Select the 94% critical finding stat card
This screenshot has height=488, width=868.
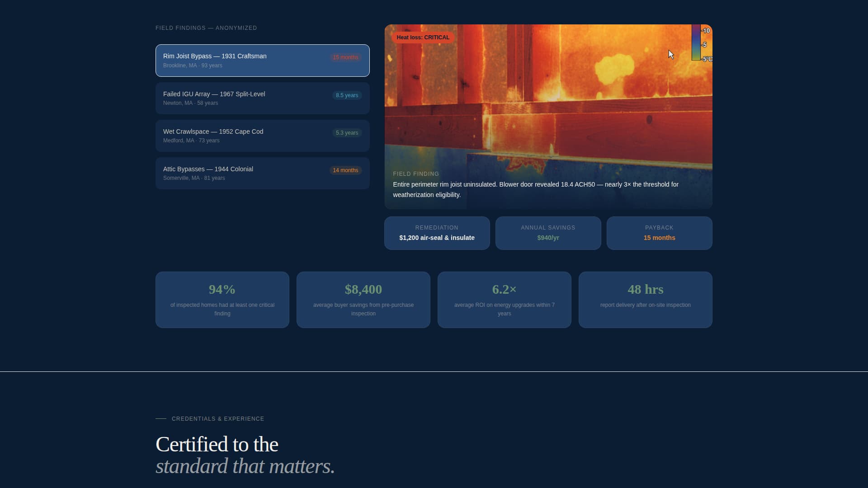coord(222,300)
